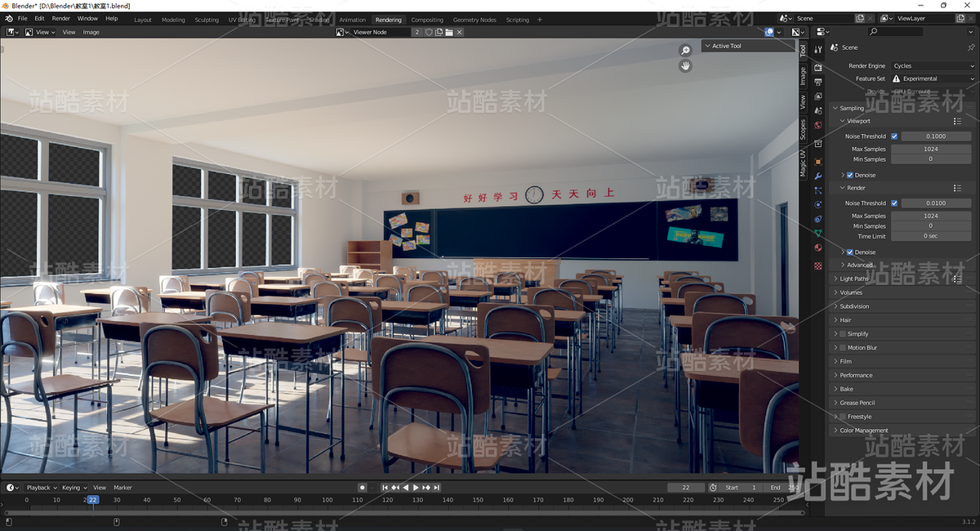Open the Render menu

[x=61, y=18]
